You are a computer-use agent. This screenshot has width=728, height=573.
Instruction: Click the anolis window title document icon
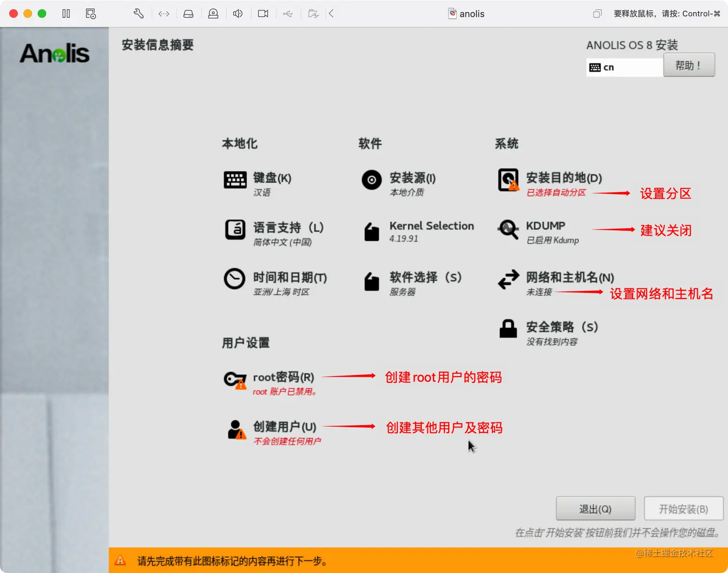coord(453,13)
